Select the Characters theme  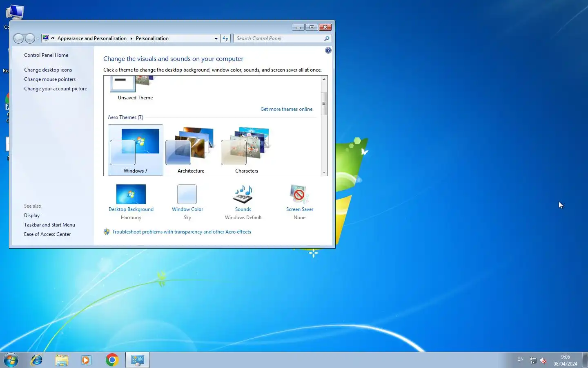tap(246, 150)
